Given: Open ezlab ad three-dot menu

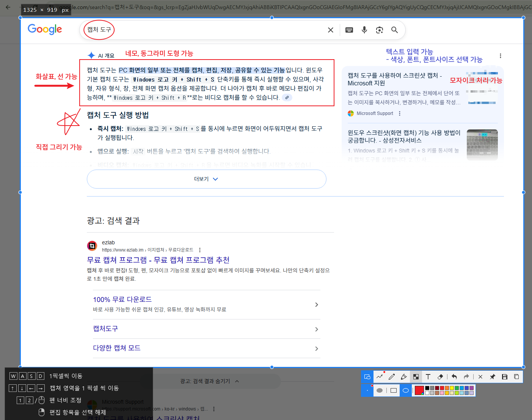Looking at the screenshot, I should pos(200,250).
